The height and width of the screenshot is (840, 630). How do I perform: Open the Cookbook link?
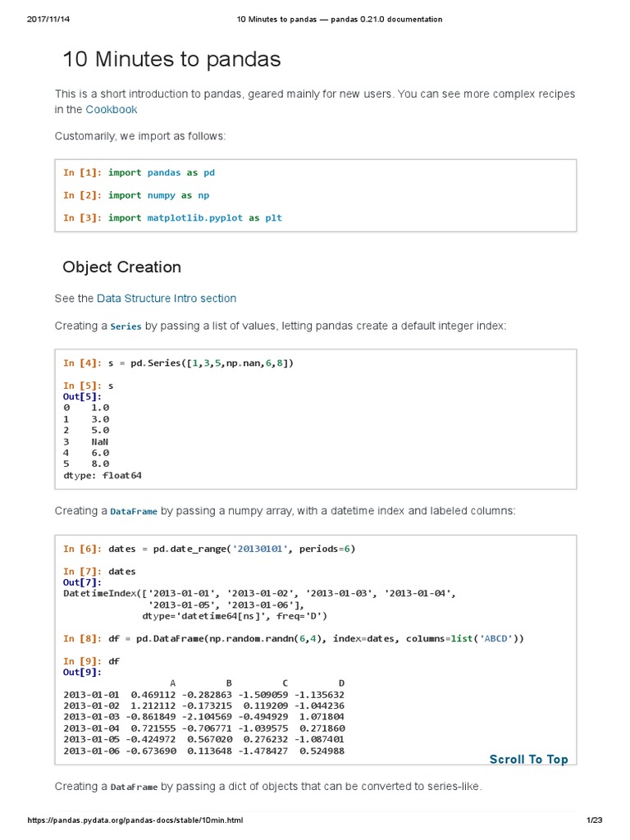pos(112,109)
